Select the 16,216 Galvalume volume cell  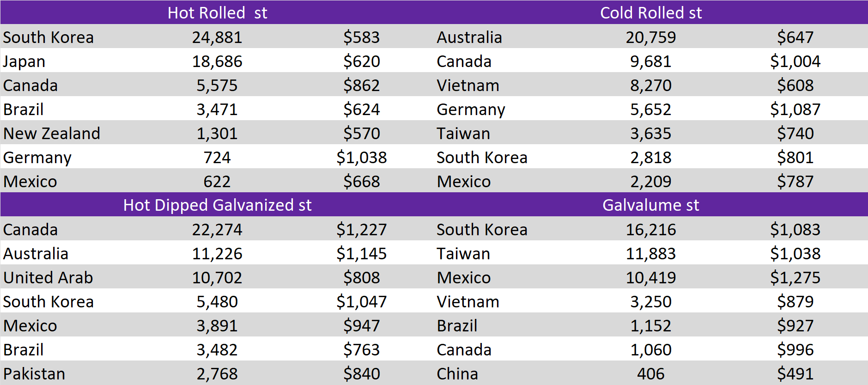(650, 230)
